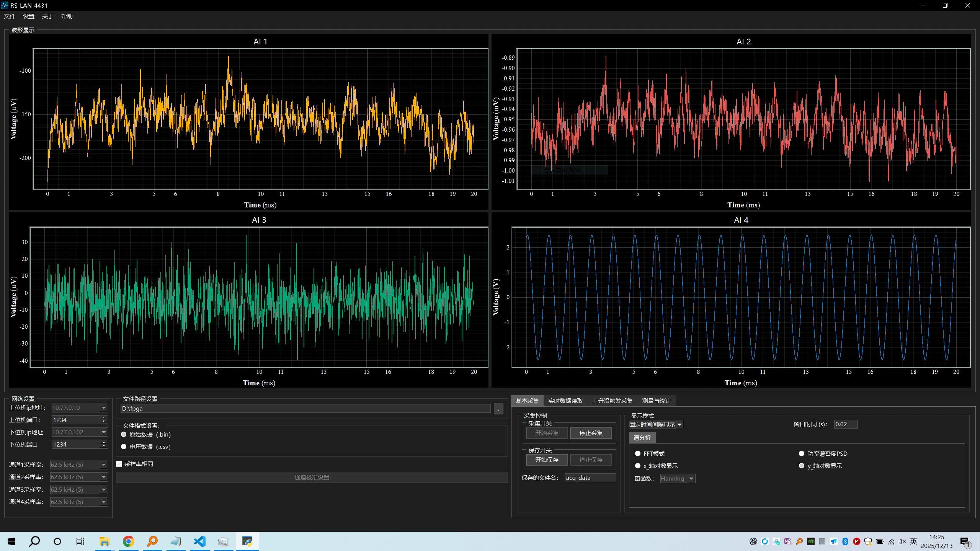
Task: Click the Bluetooth tray icon
Action: 845,541
